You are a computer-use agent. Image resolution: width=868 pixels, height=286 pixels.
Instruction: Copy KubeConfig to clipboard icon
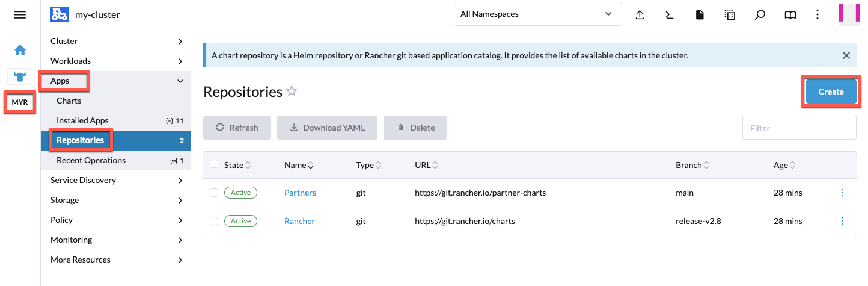730,15
